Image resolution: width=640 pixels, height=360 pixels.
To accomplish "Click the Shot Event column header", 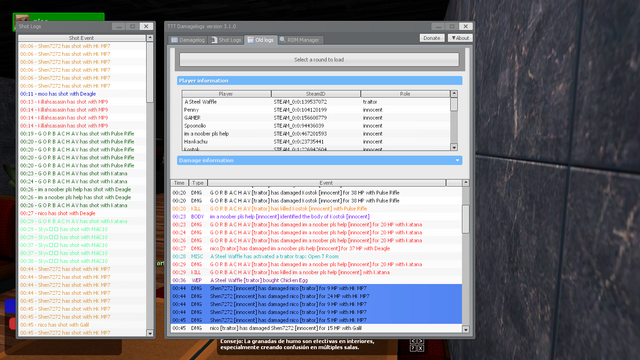I will (81, 38).
